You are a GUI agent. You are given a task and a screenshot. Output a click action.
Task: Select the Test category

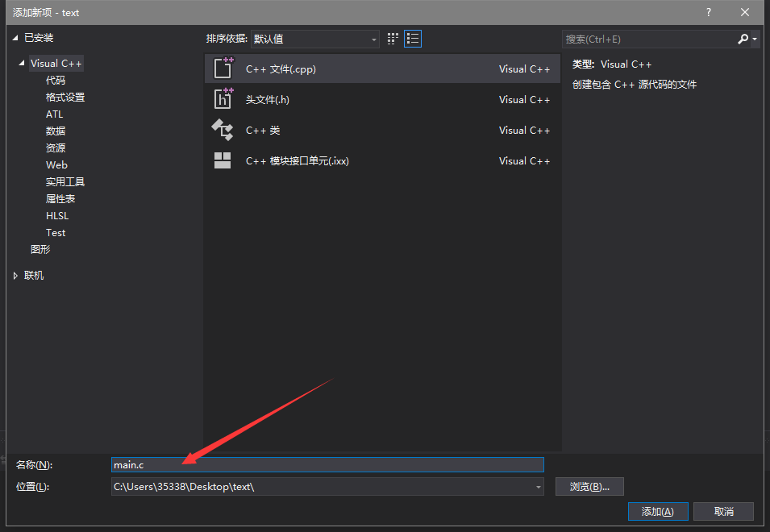tap(56, 233)
